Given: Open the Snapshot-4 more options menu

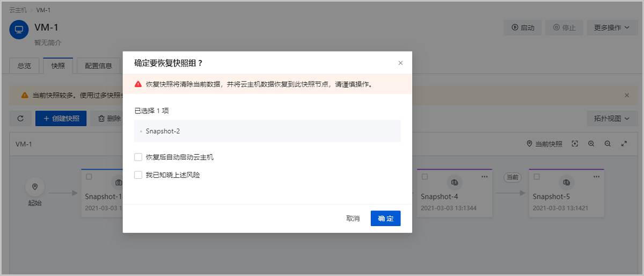Looking at the screenshot, I should tap(485, 177).
